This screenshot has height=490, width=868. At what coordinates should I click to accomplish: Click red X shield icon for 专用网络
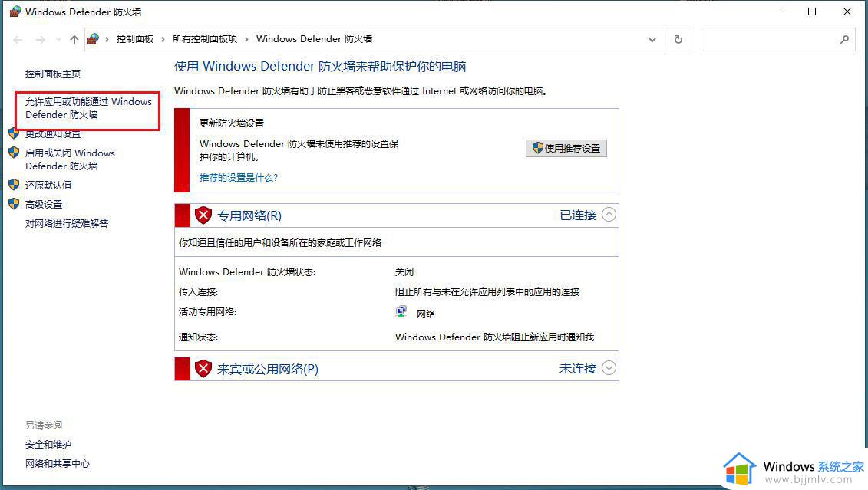(203, 215)
